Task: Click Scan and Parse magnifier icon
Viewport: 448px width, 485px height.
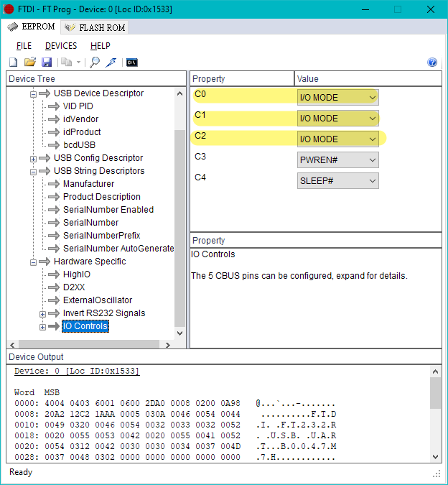Action: (x=94, y=63)
